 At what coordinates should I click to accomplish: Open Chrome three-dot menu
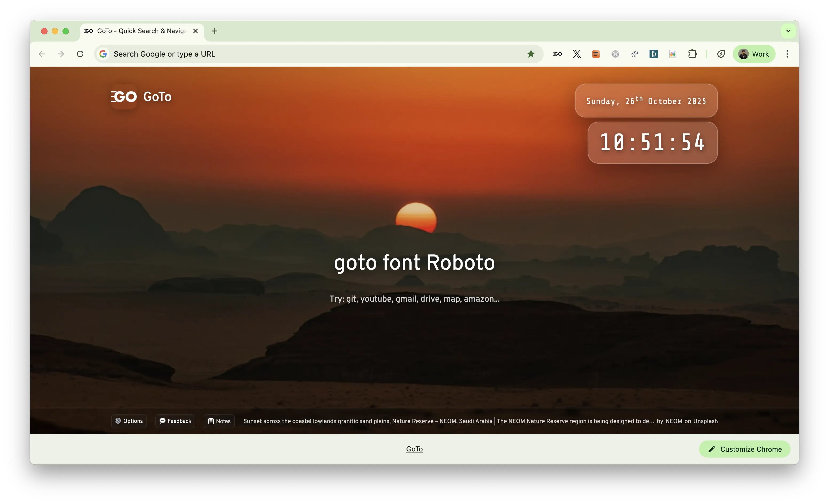[787, 54]
